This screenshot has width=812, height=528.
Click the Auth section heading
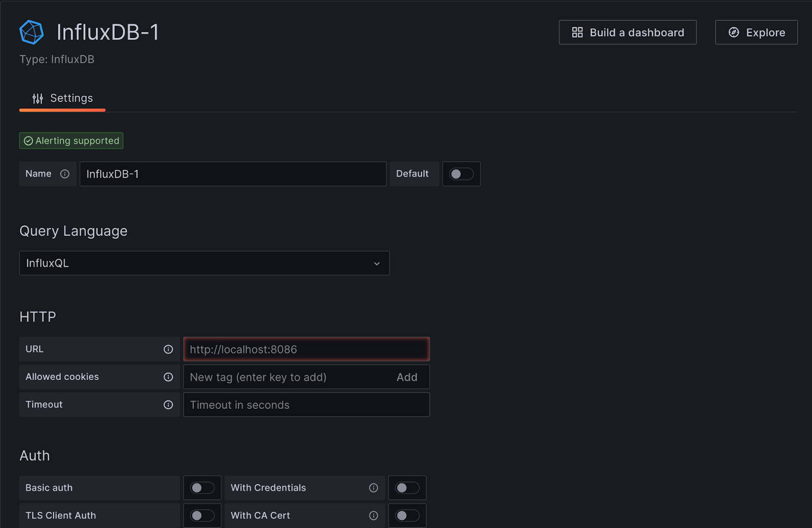click(x=35, y=456)
